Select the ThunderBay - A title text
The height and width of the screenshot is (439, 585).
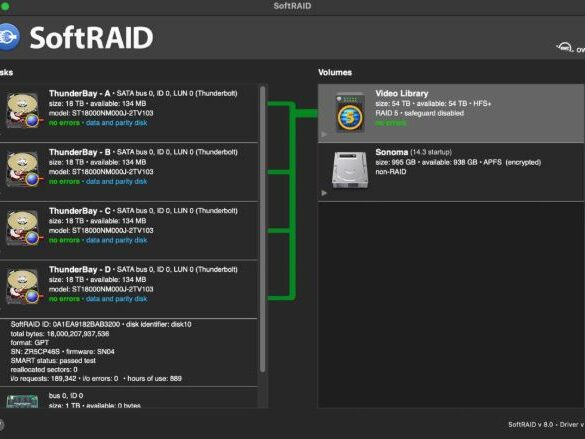click(79, 93)
